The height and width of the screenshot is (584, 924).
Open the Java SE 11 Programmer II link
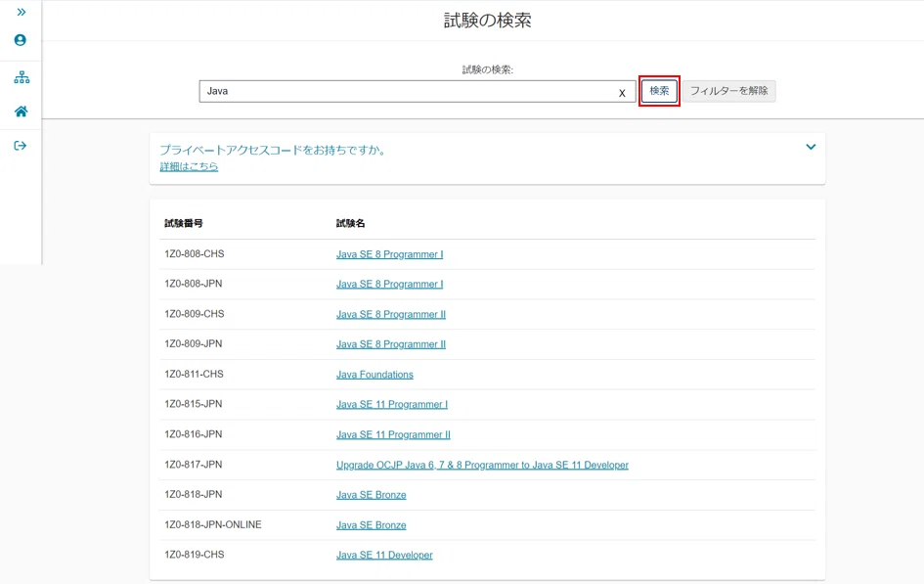pos(393,434)
